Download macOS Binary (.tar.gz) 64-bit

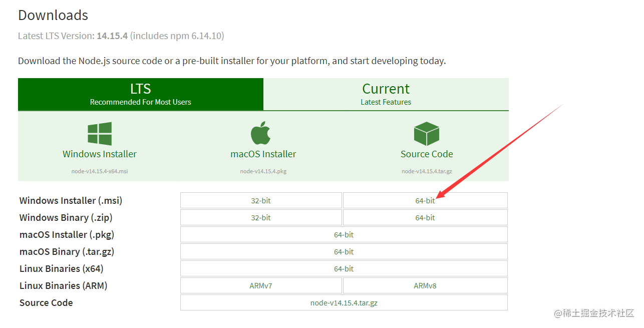344,251
